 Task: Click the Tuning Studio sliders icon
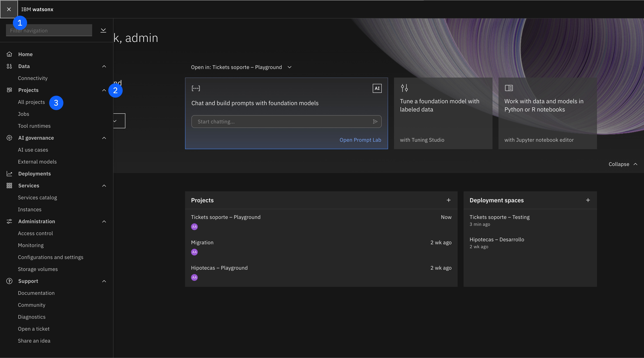(404, 88)
